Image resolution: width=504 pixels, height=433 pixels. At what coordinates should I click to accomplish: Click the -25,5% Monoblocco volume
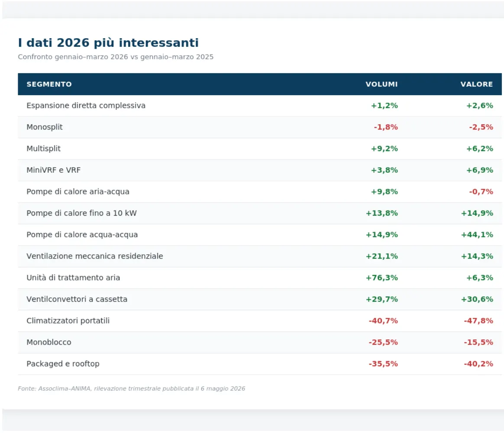click(383, 343)
